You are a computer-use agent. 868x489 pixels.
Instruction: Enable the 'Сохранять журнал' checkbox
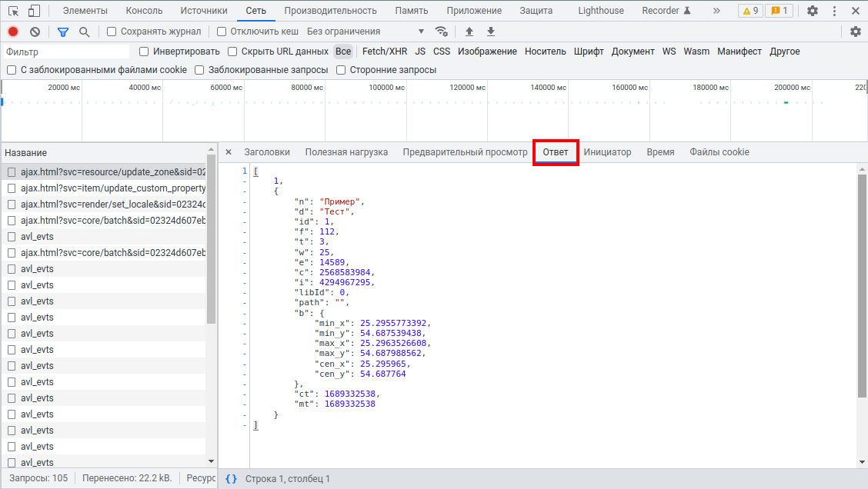click(112, 32)
